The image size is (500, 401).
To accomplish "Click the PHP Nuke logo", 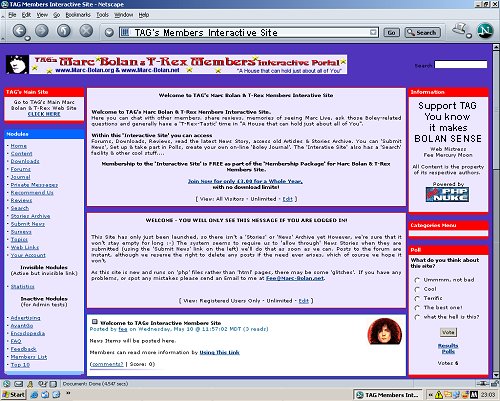I will pos(447,194).
